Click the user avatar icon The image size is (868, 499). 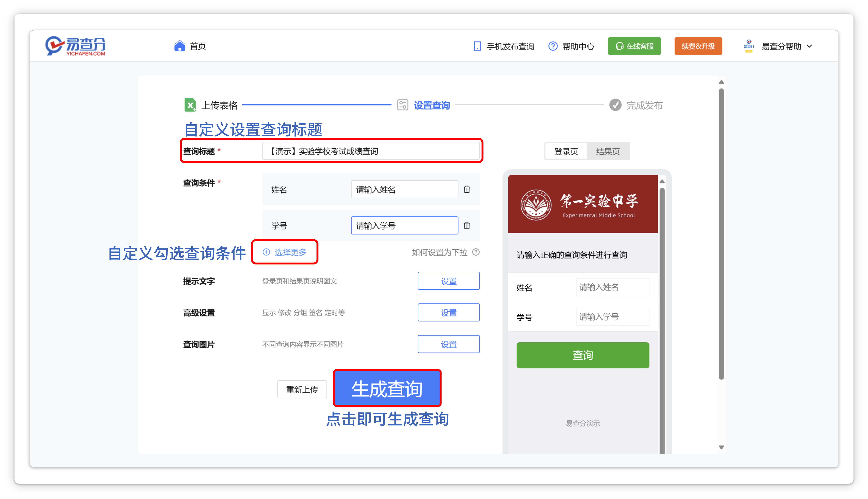749,46
